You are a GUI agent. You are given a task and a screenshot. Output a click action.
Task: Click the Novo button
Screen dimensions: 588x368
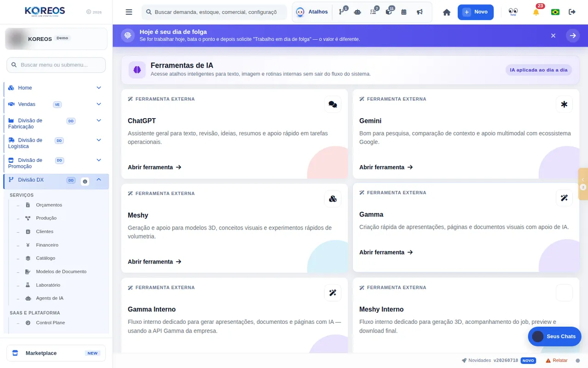pyautogui.click(x=475, y=12)
